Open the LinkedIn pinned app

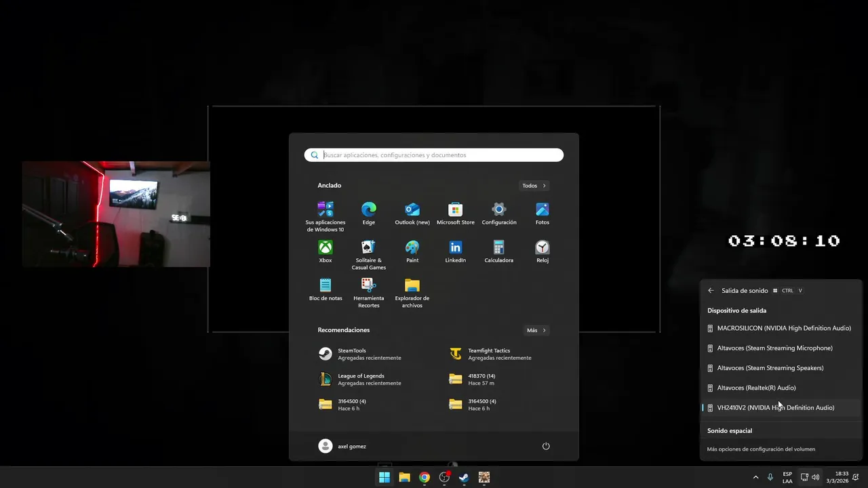coord(456,251)
